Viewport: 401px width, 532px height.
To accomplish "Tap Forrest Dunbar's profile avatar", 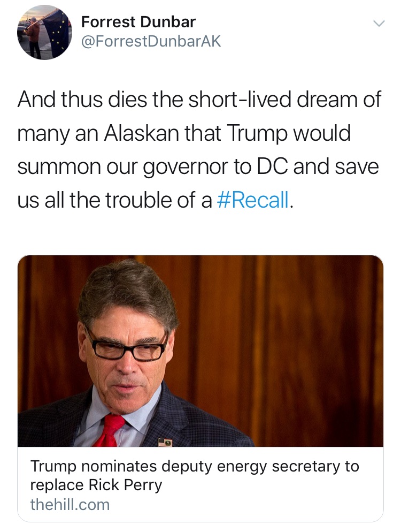I will (x=44, y=32).
